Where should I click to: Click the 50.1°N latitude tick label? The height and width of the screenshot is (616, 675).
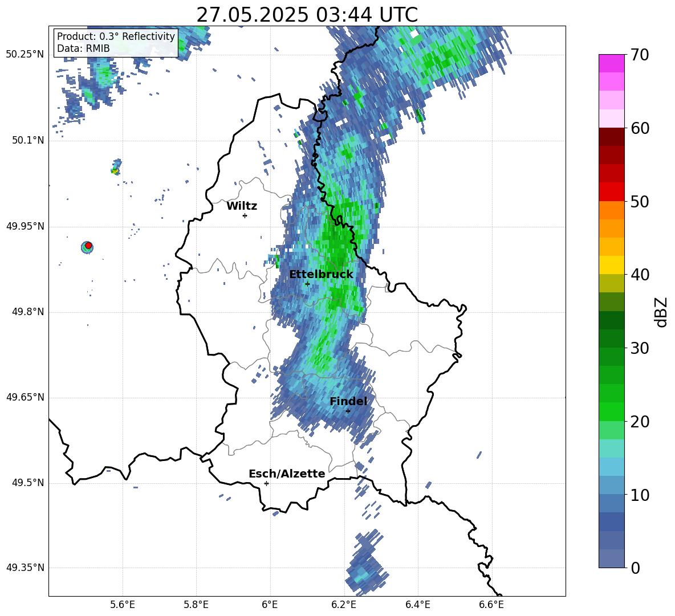pyautogui.click(x=27, y=141)
